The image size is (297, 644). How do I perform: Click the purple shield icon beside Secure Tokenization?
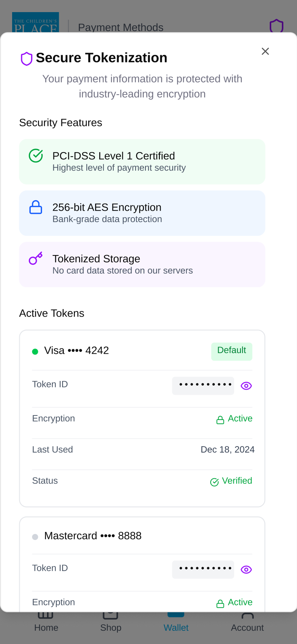pos(27,59)
